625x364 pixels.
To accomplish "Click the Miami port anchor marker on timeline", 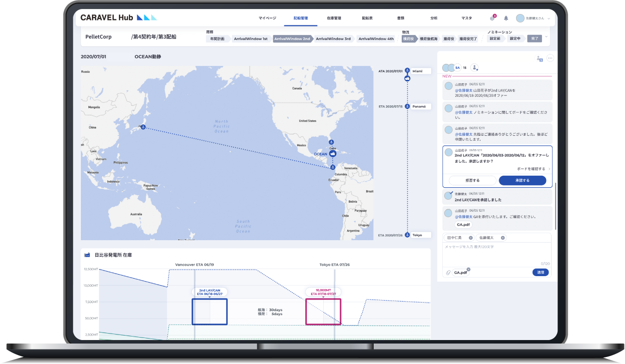I will tap(407, 70).
